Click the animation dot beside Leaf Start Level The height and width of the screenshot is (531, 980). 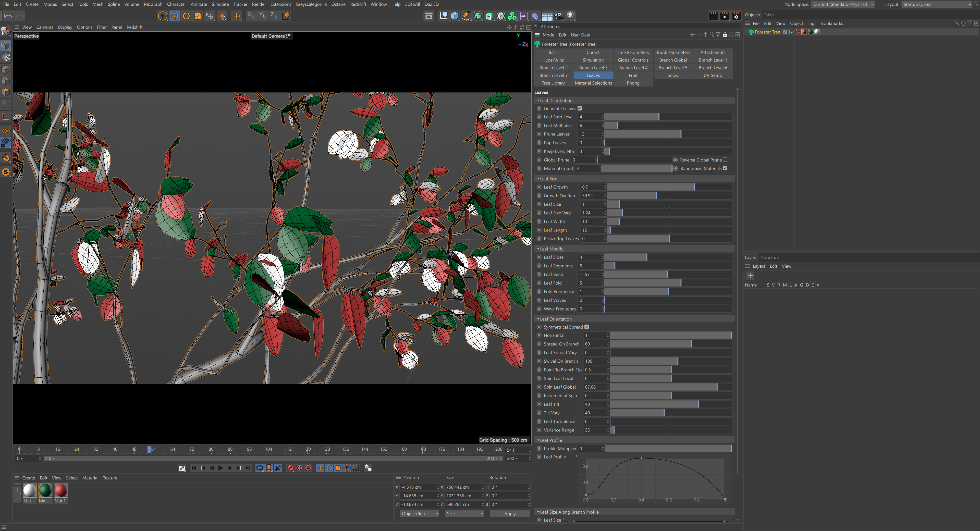click(x=539, y=117)
